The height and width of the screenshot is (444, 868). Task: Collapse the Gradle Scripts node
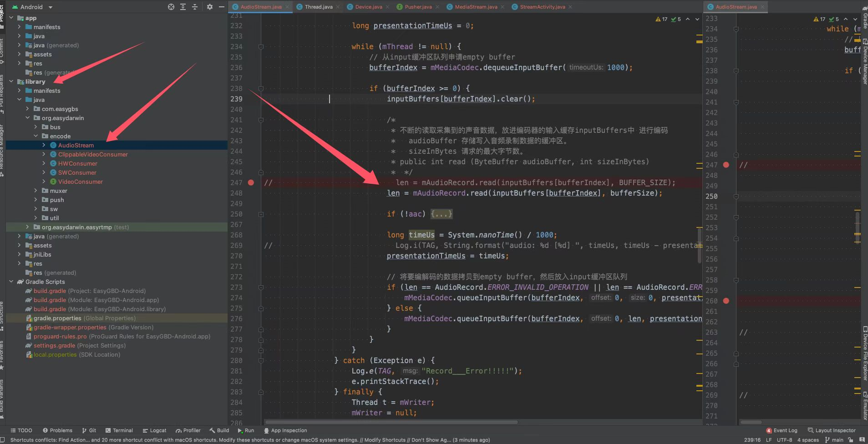[11, 282]
